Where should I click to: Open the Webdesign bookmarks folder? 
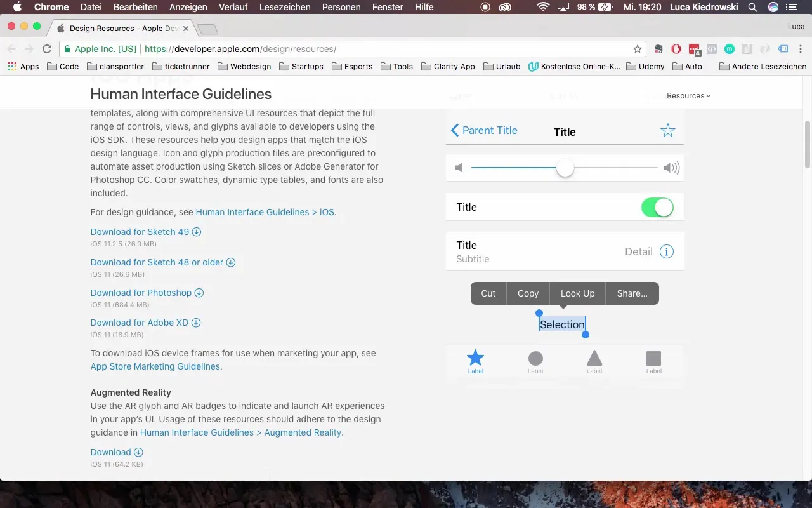[244, 66]
